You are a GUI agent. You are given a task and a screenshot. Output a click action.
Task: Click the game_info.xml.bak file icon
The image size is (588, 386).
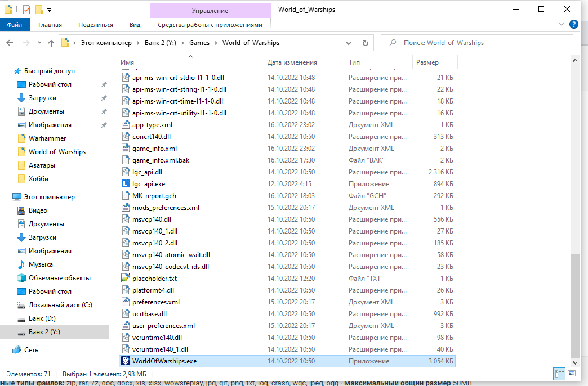click(x=125, y=160)
